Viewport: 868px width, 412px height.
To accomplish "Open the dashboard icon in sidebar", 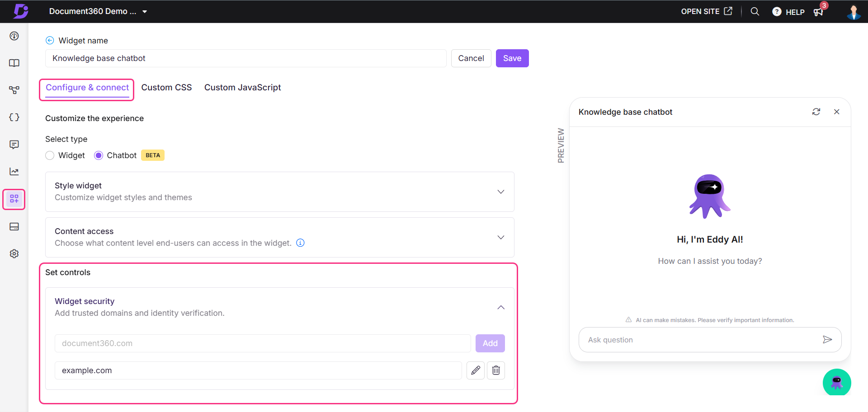I will 14,36.
